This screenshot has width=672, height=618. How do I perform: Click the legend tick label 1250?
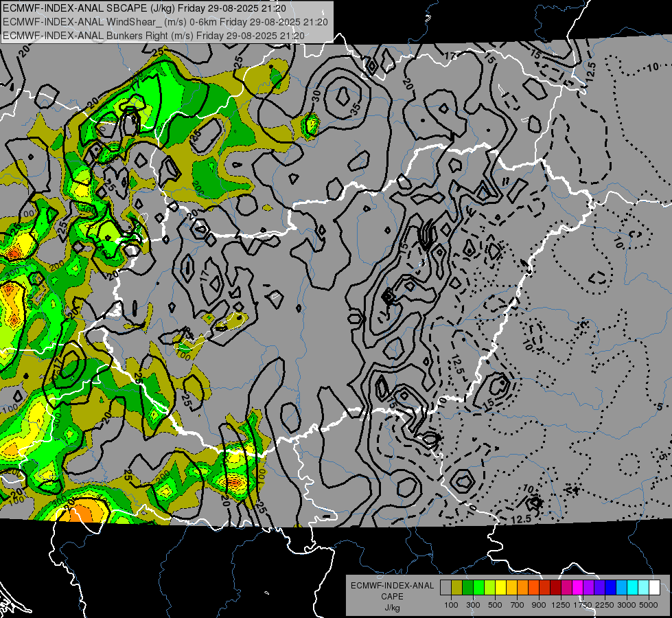coord(561,605)
